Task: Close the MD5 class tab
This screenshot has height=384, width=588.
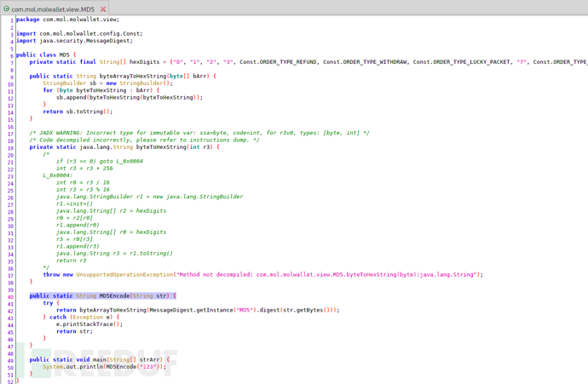Action: 103,9
